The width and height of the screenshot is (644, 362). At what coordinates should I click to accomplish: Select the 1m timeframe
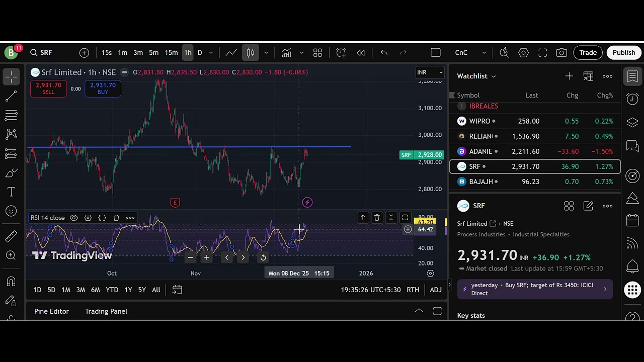pyautogui.click(x=122, y=52)
